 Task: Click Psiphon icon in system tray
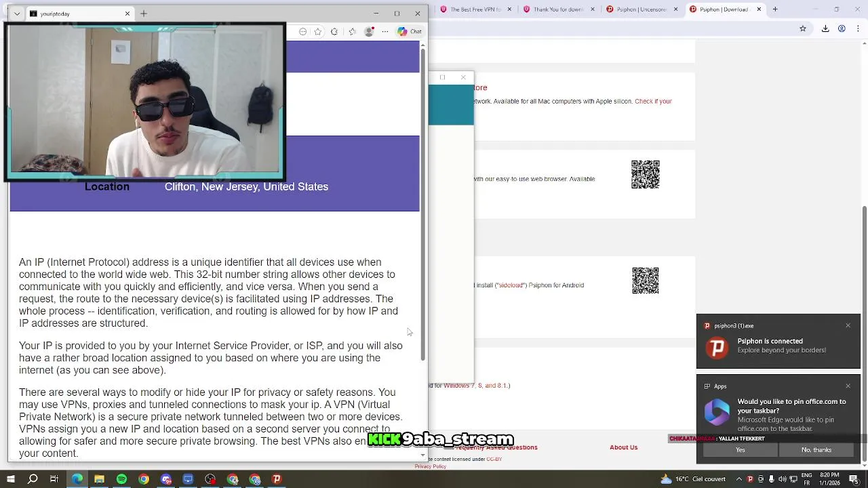750,479
